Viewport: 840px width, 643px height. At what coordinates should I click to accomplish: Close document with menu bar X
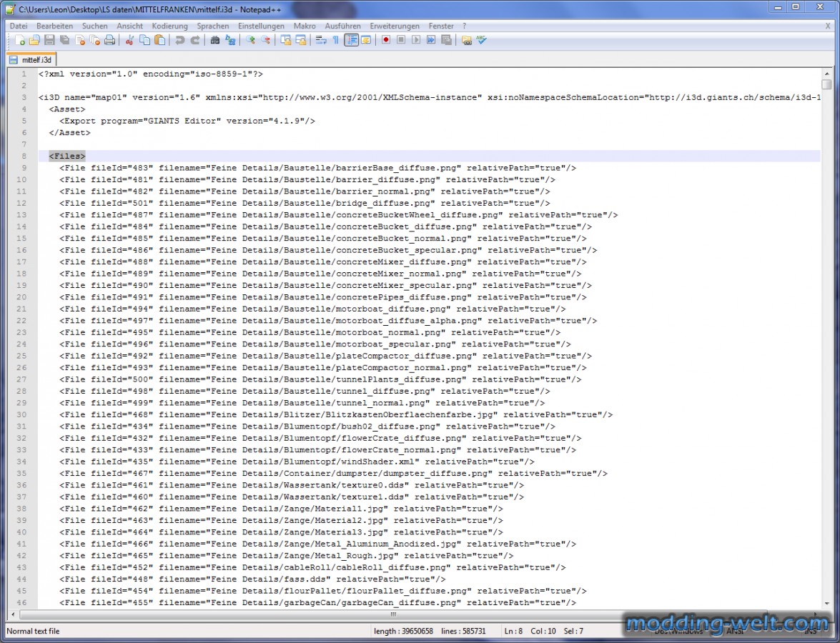pos(828,26)
